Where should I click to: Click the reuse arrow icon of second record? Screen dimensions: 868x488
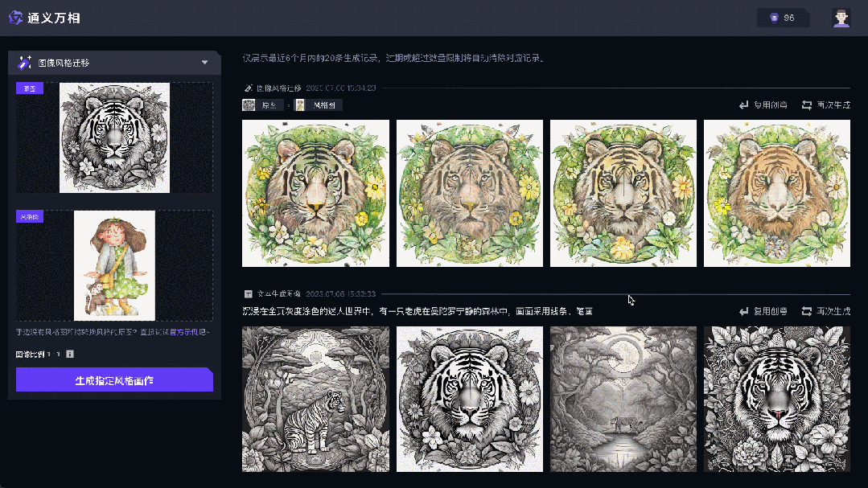pyautogui.click(x=744, y=311)
